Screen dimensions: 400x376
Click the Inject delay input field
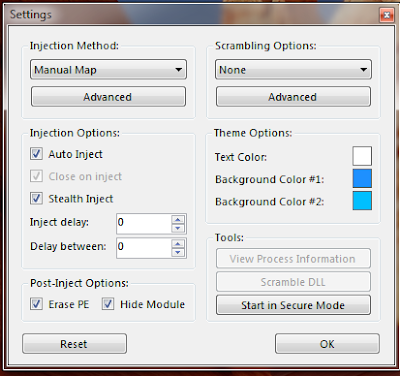144,224
